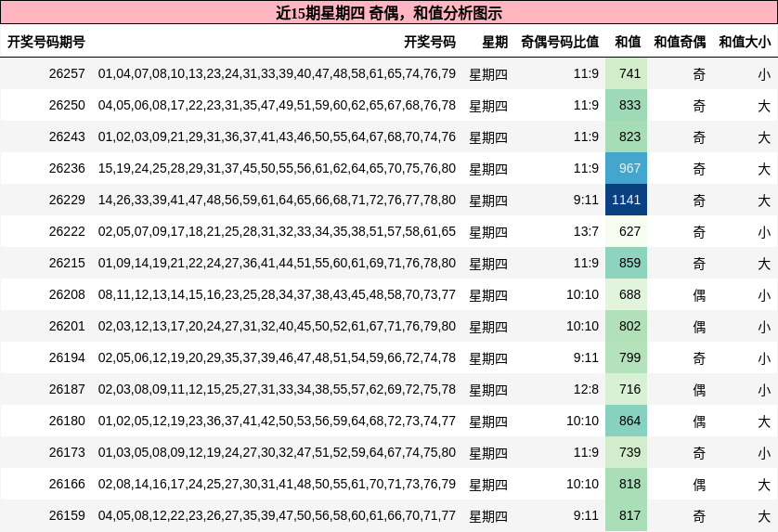This screenshot has width=778, height=532.
Task: Click the 13:7 ratio in row 26222
Action: tap(586, 232)
